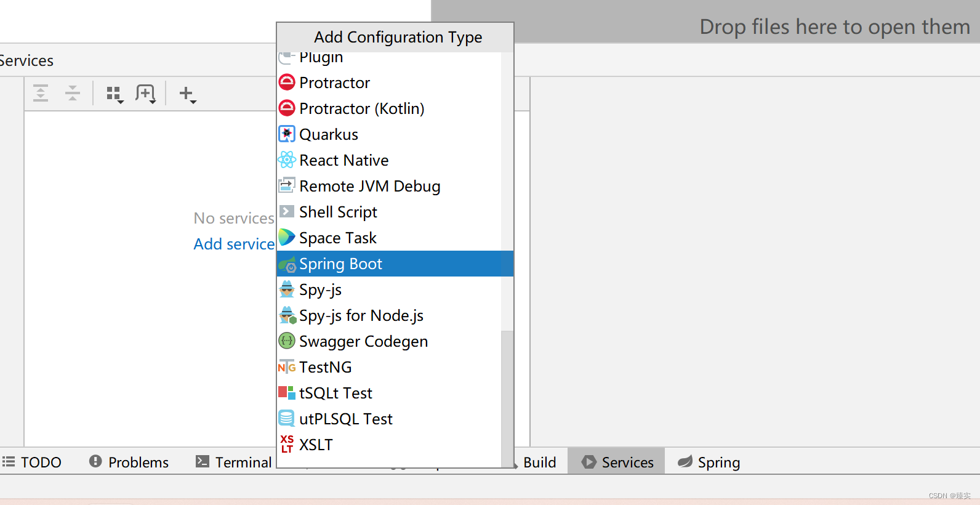Open the Group By dropdown icon
Screen dimensions: 980x505
click(x=115, y=94)
